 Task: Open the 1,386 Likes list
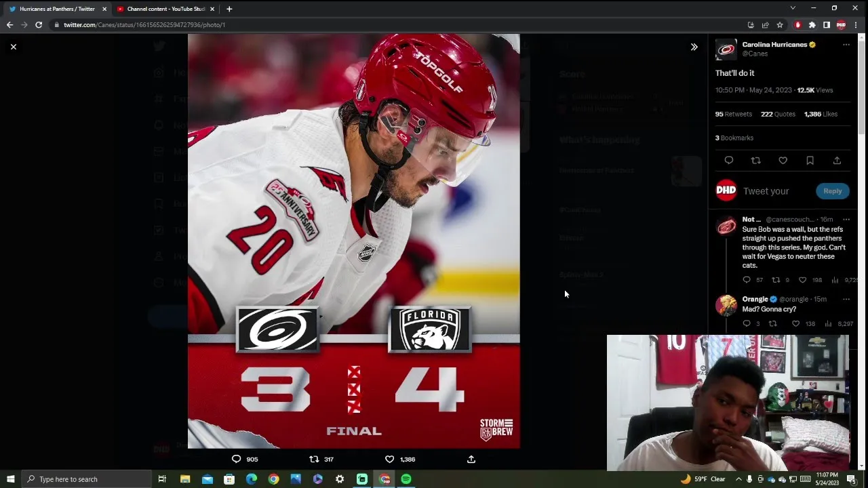coord(821,114)
